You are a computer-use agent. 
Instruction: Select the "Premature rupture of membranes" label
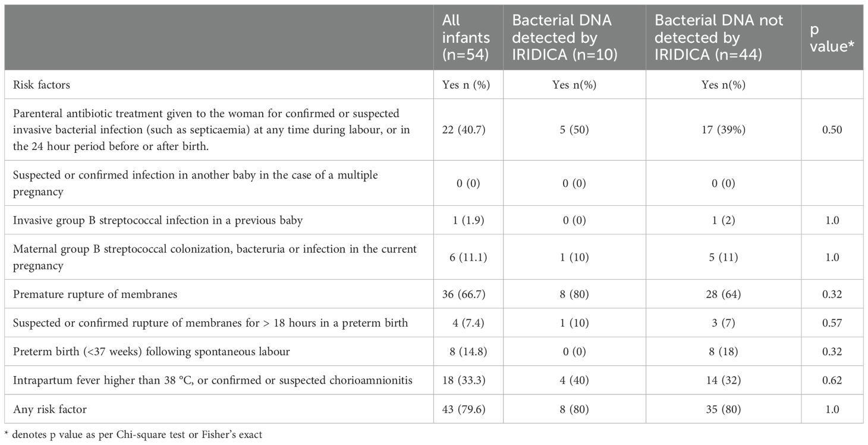coord(95,294)
